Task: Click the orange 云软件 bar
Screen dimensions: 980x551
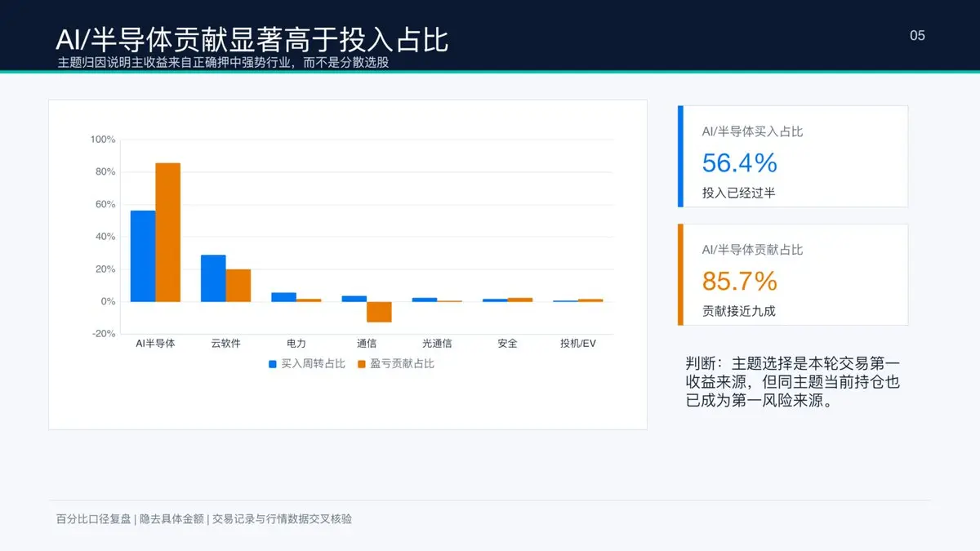Action: tap(238, 286)
